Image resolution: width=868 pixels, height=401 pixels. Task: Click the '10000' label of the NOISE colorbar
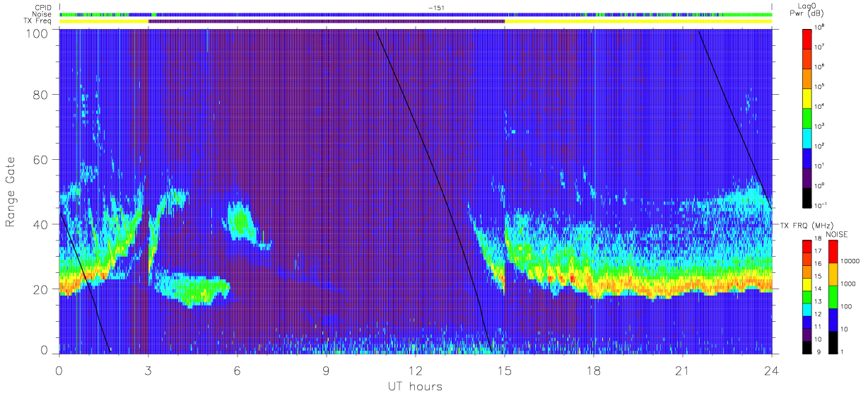coord(850,262)
